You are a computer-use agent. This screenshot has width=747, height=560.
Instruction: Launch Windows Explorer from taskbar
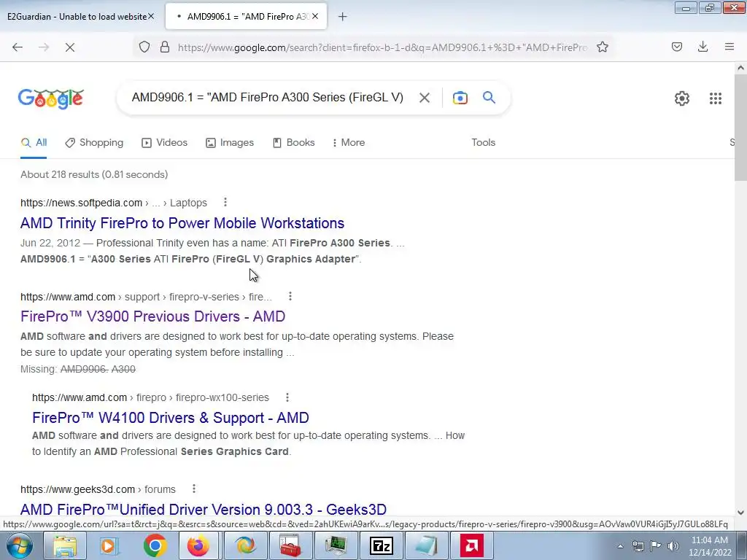[x=64, y=545]
